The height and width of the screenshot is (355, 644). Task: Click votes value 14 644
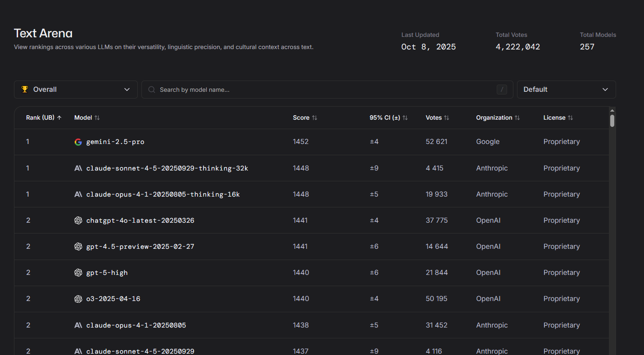pos(437,247)
